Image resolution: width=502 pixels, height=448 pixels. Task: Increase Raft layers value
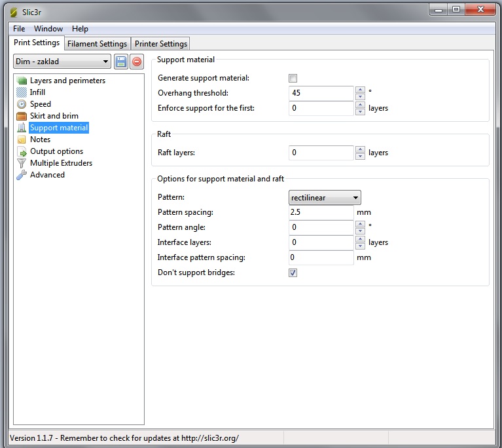click(x=360, y=149)
